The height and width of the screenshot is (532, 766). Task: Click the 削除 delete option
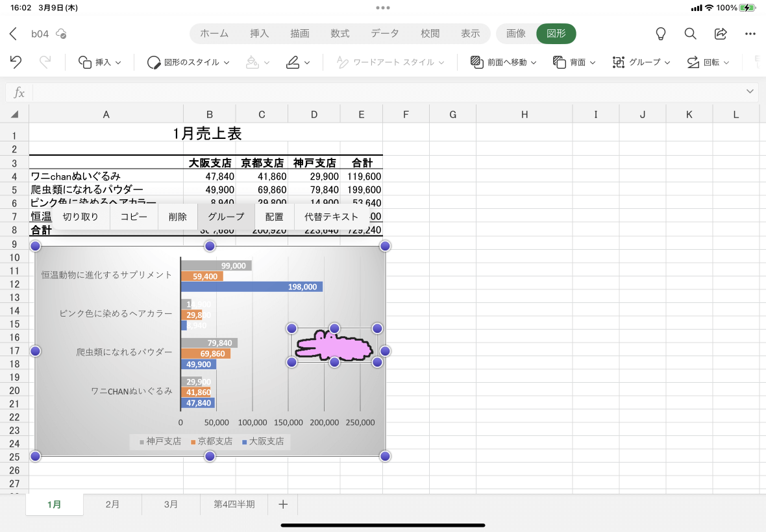coord(177,216)
